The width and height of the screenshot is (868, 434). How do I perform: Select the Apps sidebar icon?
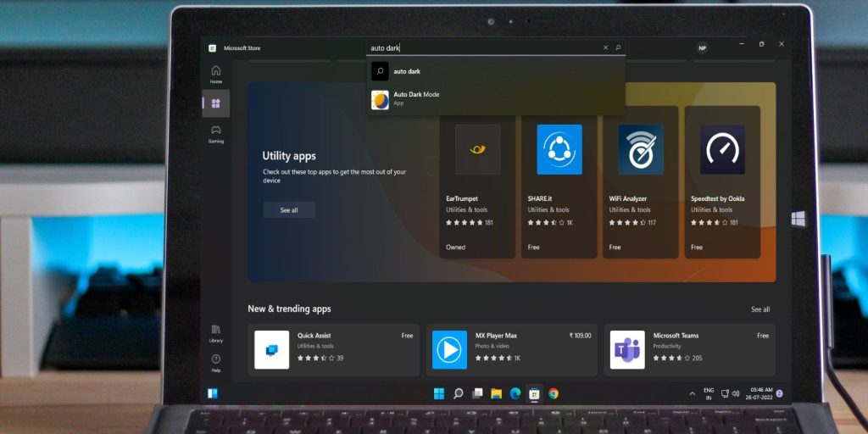click(216, 103)
